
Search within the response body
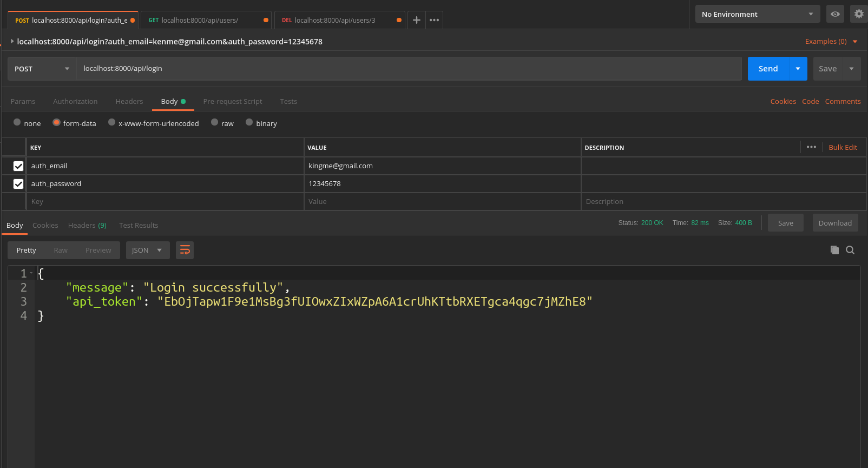[850, 250]
